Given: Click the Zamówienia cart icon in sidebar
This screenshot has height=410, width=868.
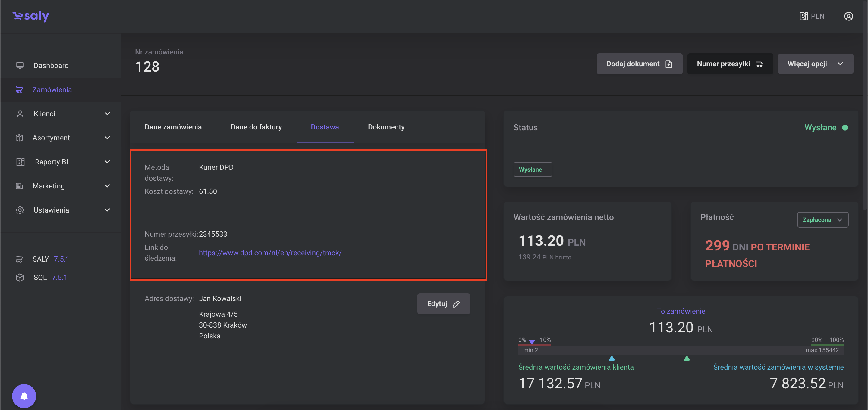Looking at the screenshot, I should (19, 89).
